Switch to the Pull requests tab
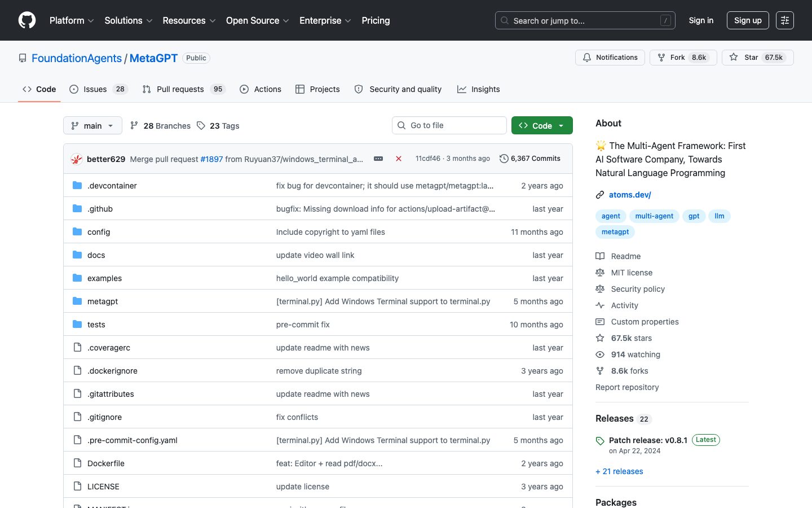 click(x=184, y=89)
